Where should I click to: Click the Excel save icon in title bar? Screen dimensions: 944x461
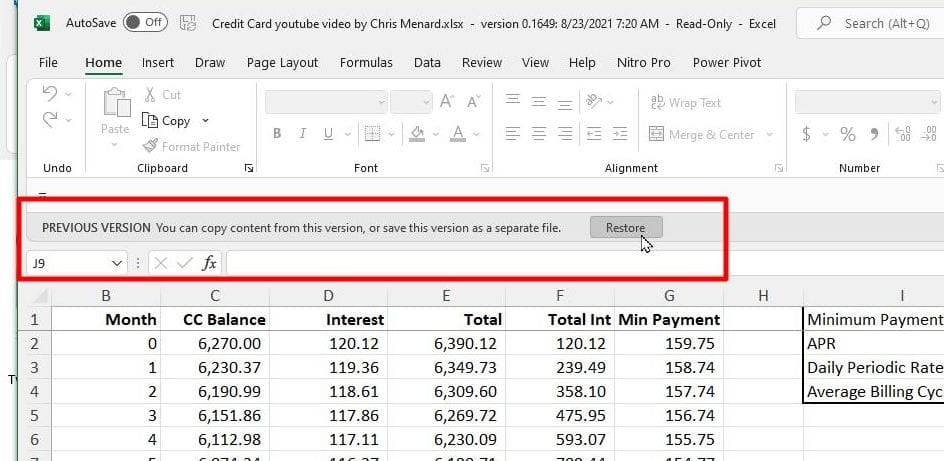[187, 22]
